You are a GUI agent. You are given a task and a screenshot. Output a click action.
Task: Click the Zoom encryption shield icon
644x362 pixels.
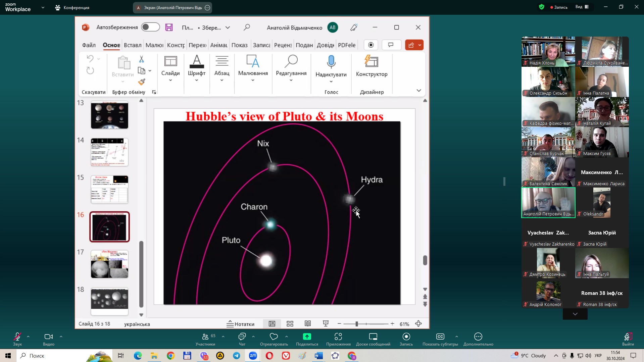click(x=541, y=7)
